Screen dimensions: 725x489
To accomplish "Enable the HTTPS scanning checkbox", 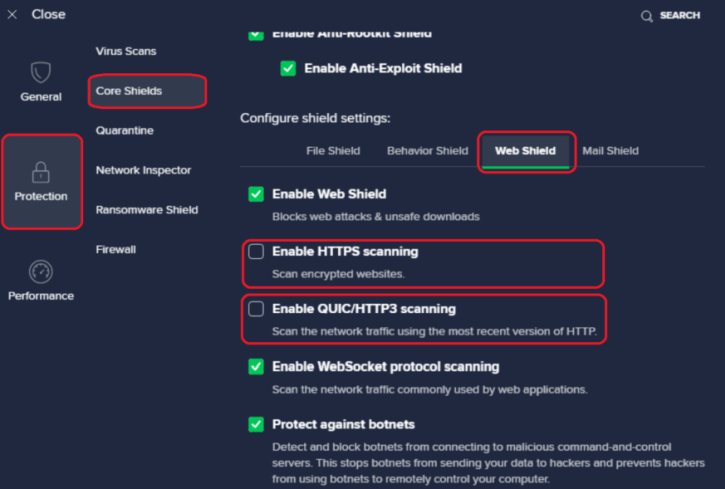I will pos(256,252).
